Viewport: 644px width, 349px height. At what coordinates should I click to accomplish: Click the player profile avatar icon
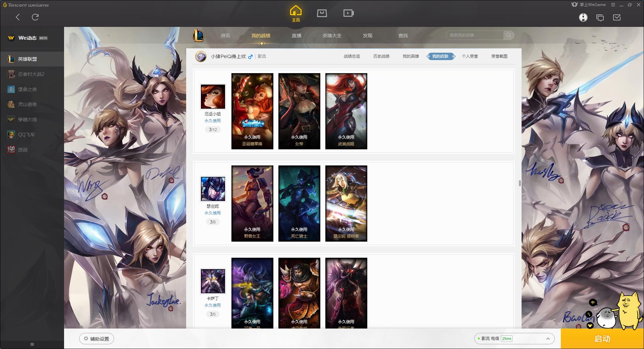pyautogui.click(x=201, y=56)
